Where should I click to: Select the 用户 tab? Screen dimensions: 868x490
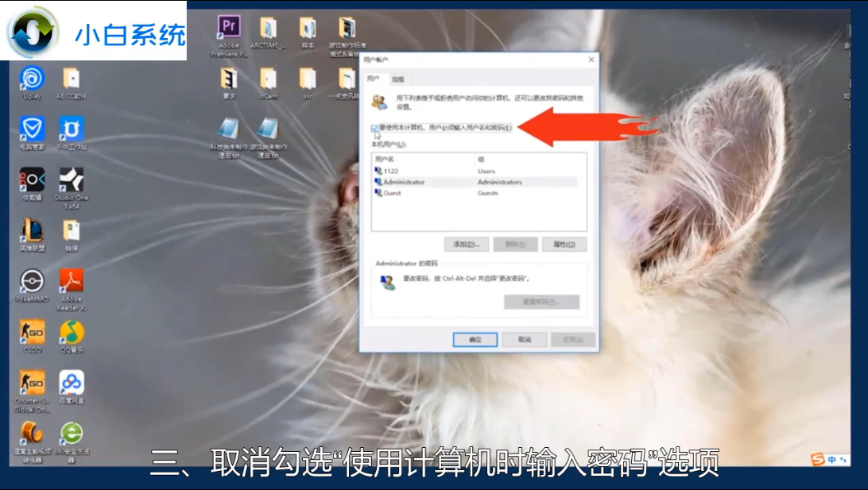(x=374, y=79)
